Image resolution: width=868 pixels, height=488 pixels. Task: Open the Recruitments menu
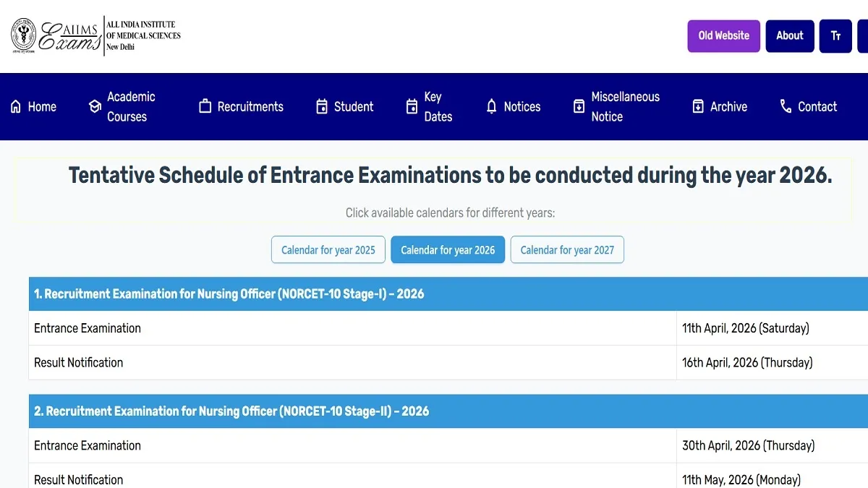click(x=250, y=107)
